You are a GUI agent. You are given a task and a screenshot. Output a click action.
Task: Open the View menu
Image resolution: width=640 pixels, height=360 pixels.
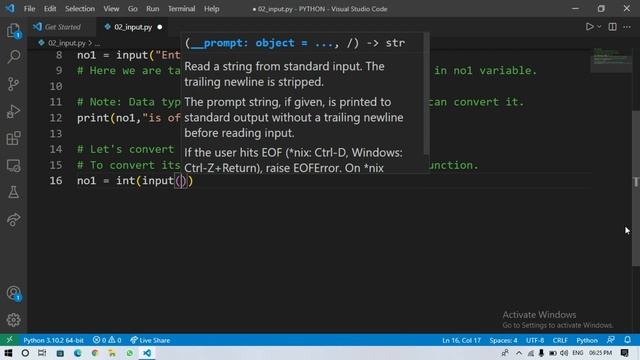tap(111, 9)
